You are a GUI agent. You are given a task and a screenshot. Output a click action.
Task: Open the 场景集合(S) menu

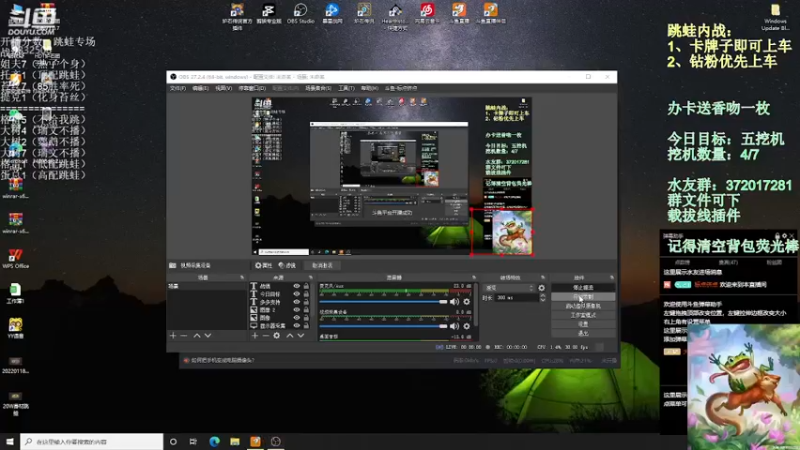point(318,88)
